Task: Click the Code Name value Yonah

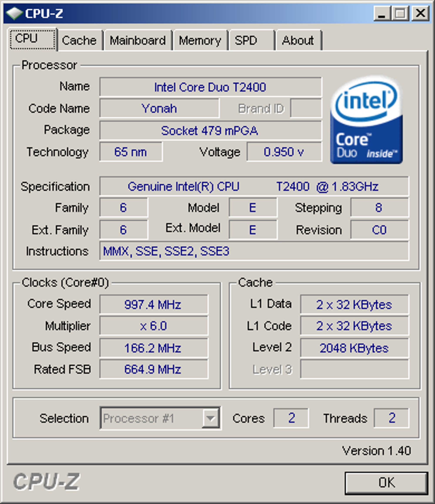Action: click(159, 108)
